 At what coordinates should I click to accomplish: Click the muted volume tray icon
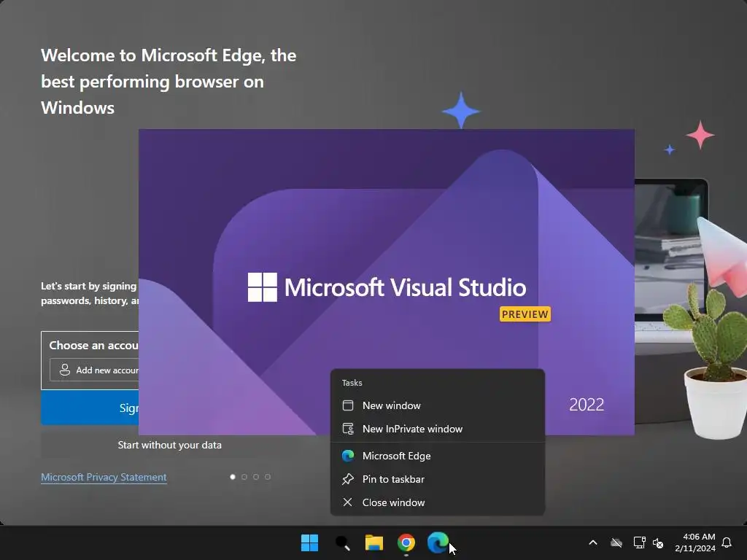(658, 542)
